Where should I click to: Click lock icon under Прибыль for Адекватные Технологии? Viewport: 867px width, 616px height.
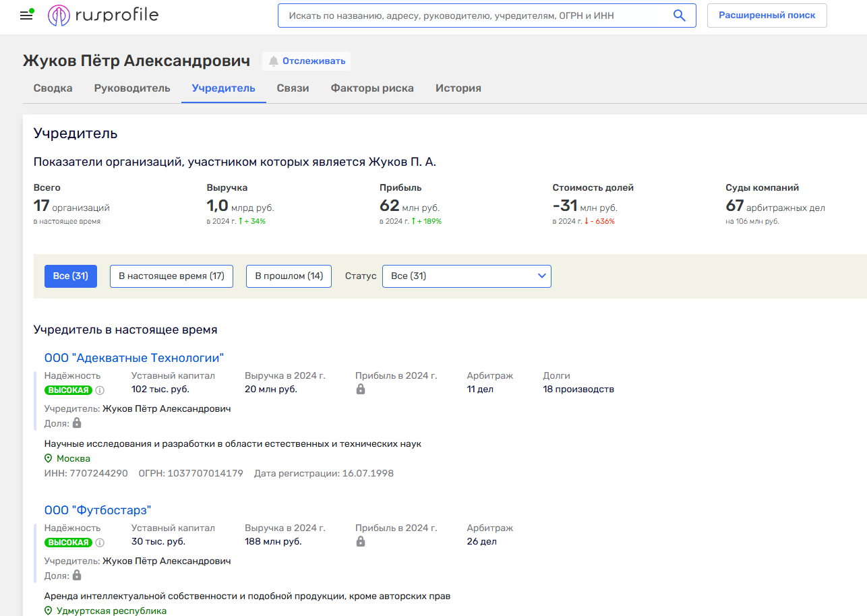[361, 390]
